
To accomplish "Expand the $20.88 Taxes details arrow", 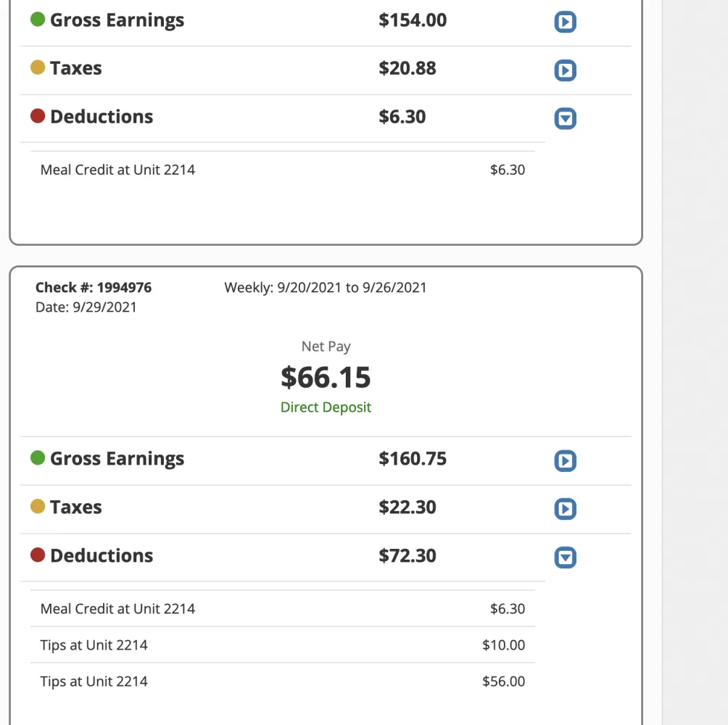I will point(565,70).
